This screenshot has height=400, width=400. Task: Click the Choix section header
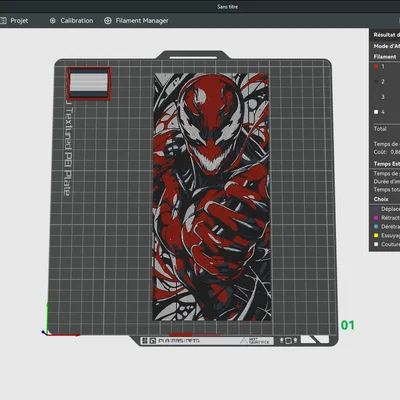click(381, 199)
